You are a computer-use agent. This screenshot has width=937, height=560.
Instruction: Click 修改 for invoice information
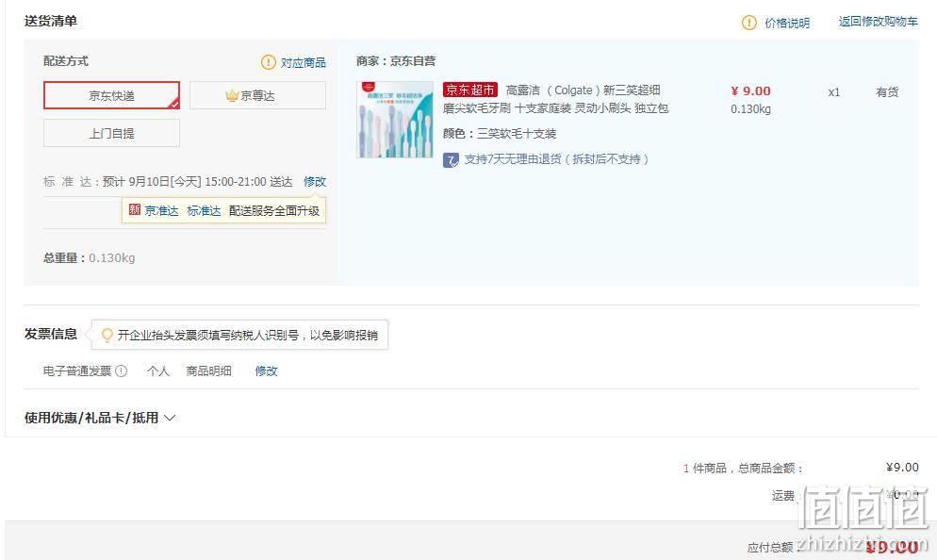click(x=266, y=371)
